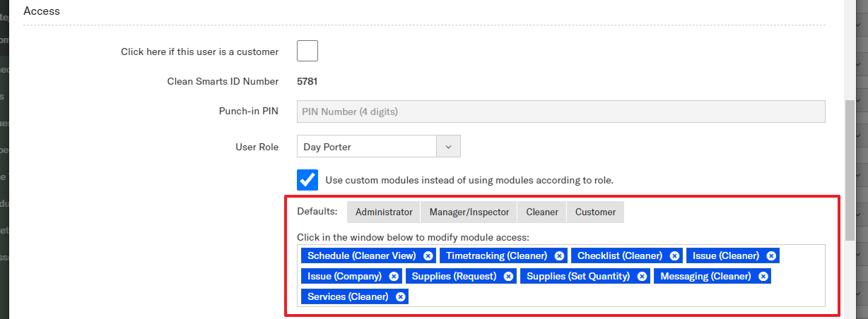
Task: Remove Issue (Company) module tag
Action: click(394, 276)
